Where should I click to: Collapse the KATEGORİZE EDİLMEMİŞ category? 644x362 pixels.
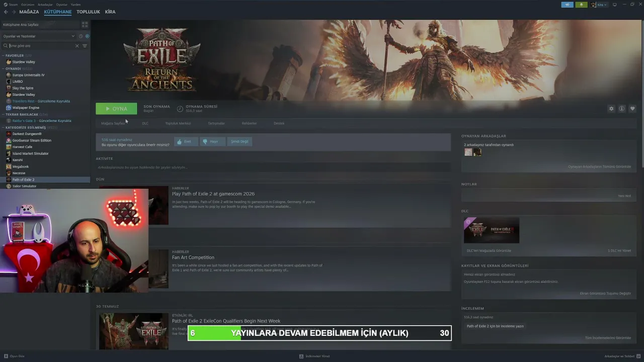(x=3, y=127)
